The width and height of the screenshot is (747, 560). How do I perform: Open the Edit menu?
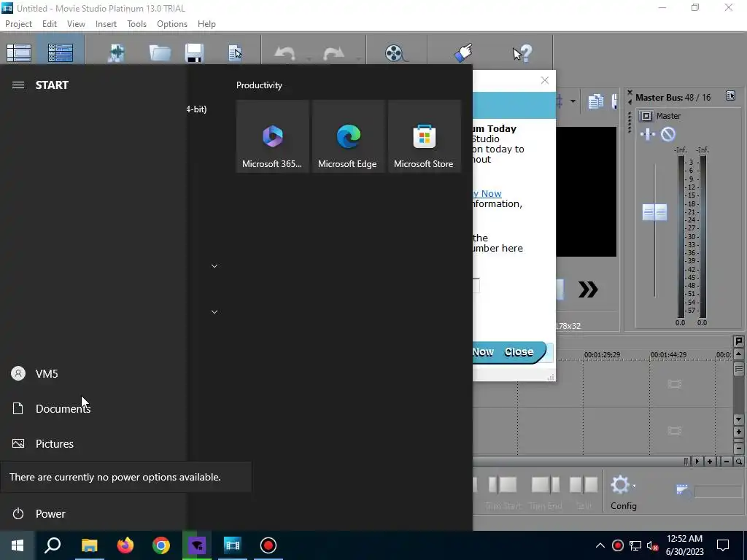50,24
